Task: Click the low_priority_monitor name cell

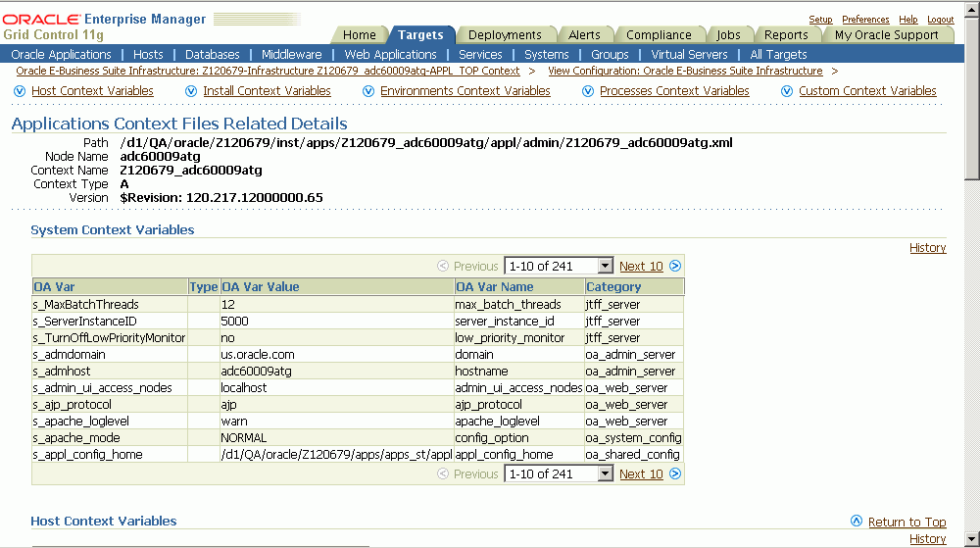Action: point(518,338)
